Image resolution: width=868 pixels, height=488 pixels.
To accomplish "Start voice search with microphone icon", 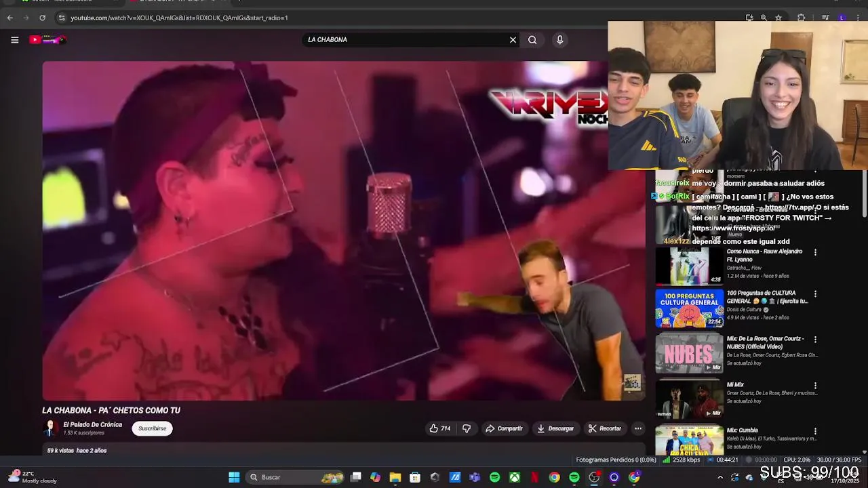I will point(559,40).
